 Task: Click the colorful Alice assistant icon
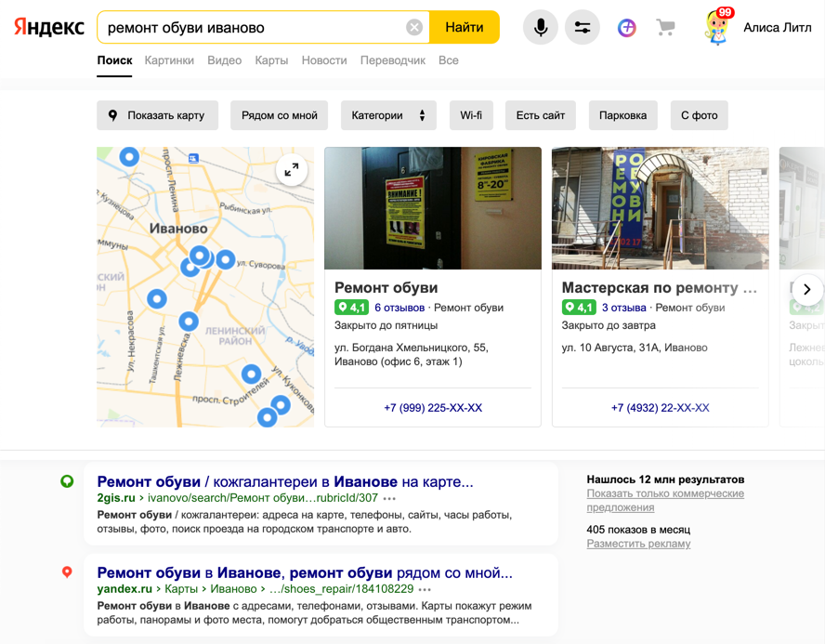coord(627,28)
